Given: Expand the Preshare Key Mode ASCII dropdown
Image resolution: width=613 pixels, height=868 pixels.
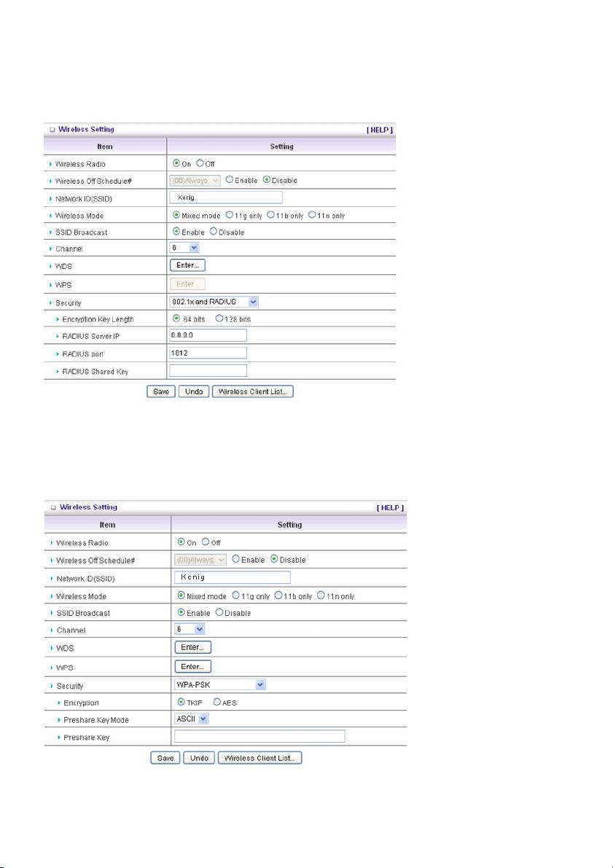Looking at the screenshot, I should click(192, 719).
